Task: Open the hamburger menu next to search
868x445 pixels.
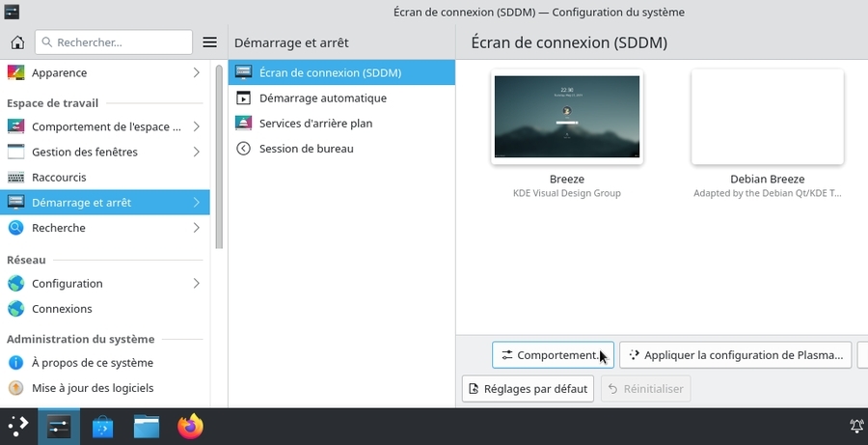Action: pyautogui.click(x=210, y=42)
